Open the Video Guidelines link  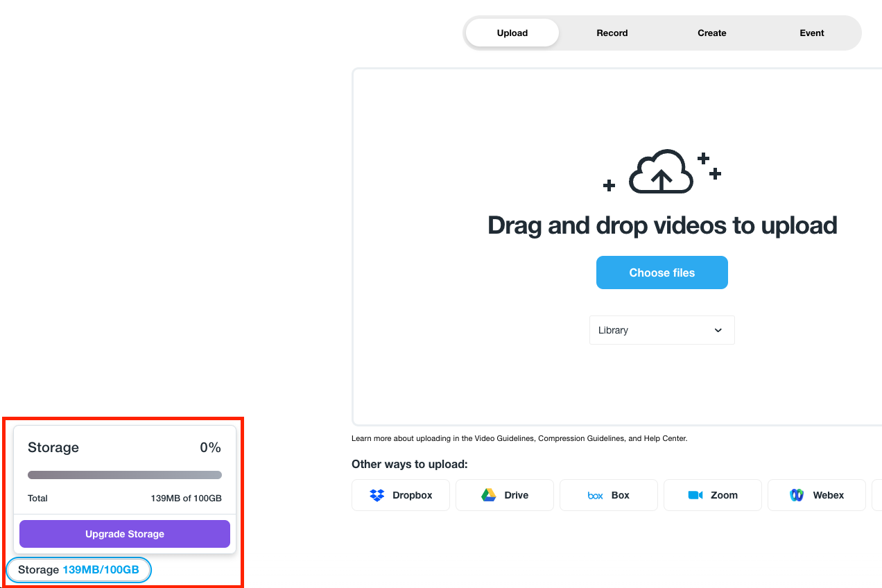pos(505,438)
